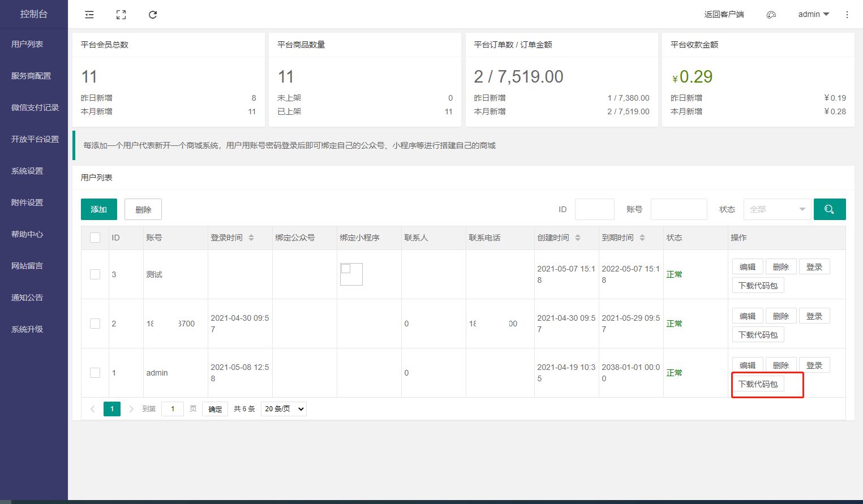Click the refresh icon in the top bar

pos(153,15)
